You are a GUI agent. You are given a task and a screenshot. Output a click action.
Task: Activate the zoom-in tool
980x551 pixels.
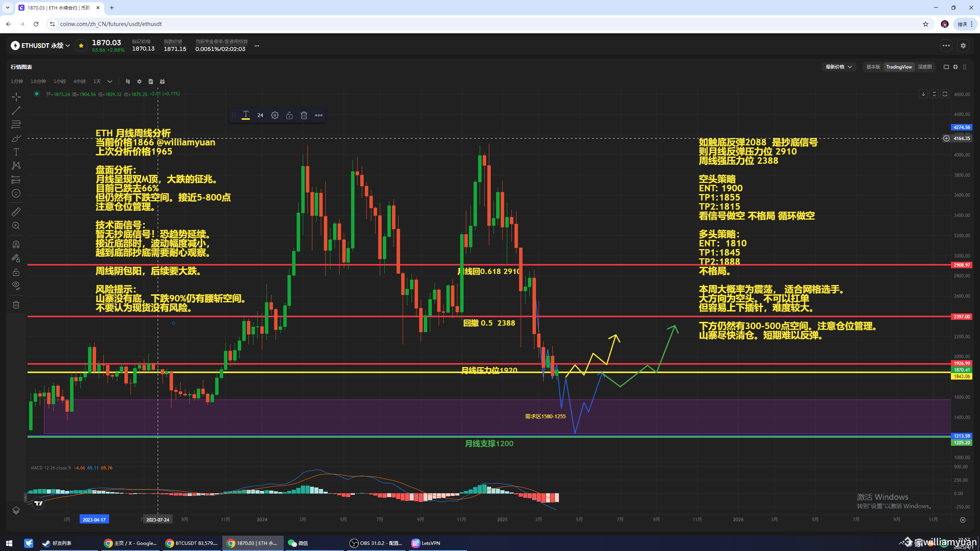[16, 225]
